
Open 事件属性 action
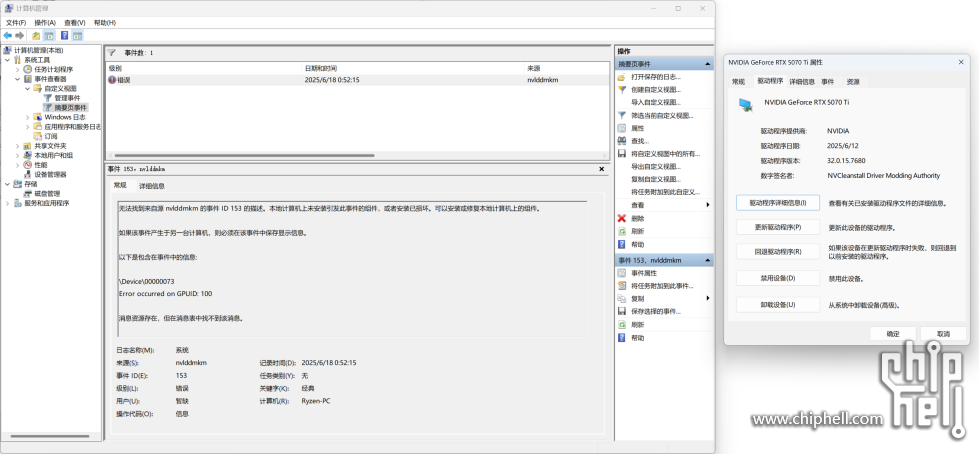point(644,273)
